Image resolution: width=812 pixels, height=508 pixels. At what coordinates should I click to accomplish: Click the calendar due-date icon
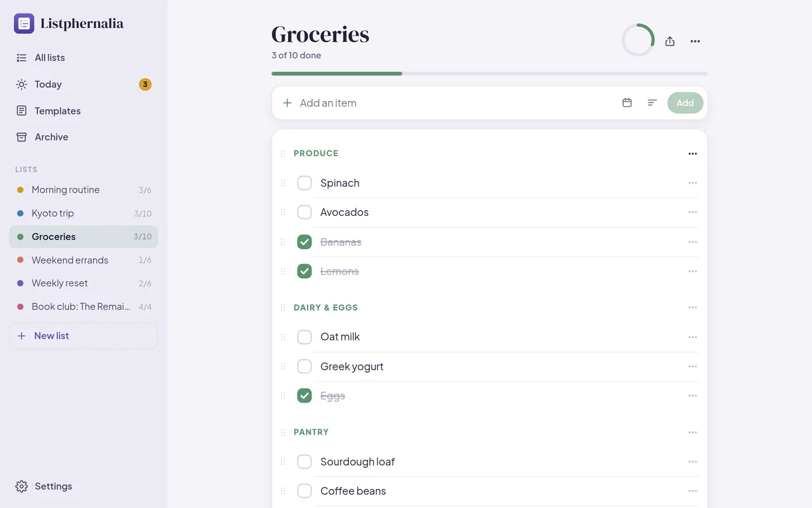627,103
